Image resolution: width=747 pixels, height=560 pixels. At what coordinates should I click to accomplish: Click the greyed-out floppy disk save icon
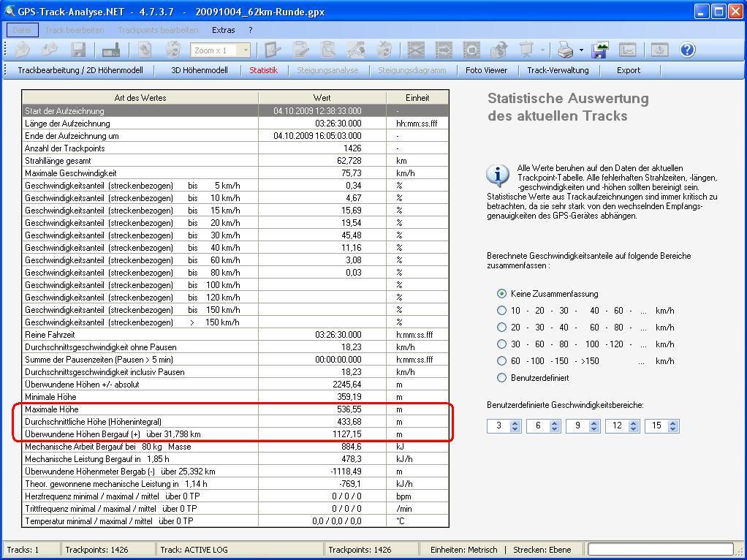pyautogui.click(x=78, y=50)
